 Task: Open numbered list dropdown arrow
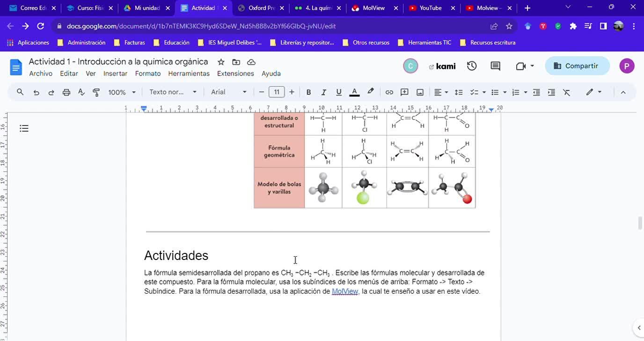(x=526, y=92)
